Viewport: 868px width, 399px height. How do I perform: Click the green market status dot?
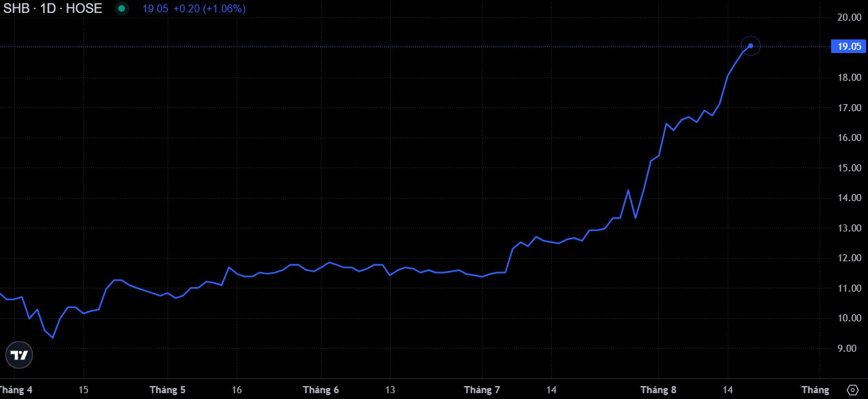point(121,9)
